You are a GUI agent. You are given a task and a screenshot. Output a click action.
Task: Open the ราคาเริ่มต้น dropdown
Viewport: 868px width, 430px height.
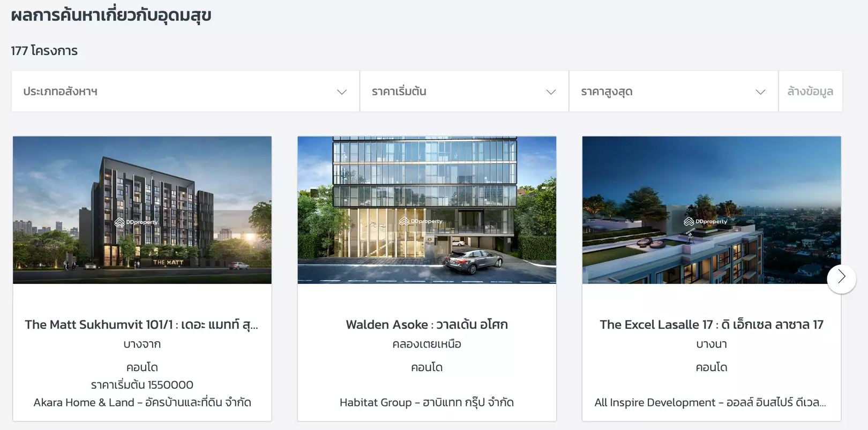pyautogui.click(x=464, y=92)
